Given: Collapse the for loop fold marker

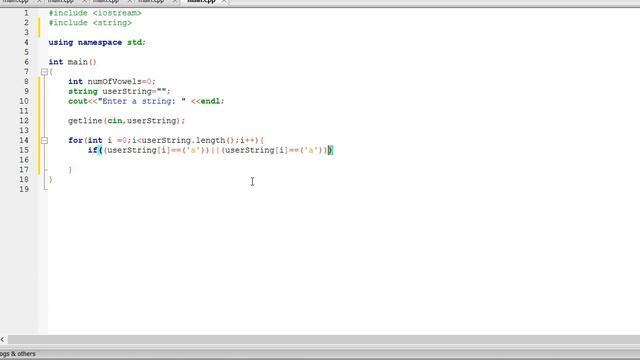Looking at the screenshot, I should click(x=44, y=140).
